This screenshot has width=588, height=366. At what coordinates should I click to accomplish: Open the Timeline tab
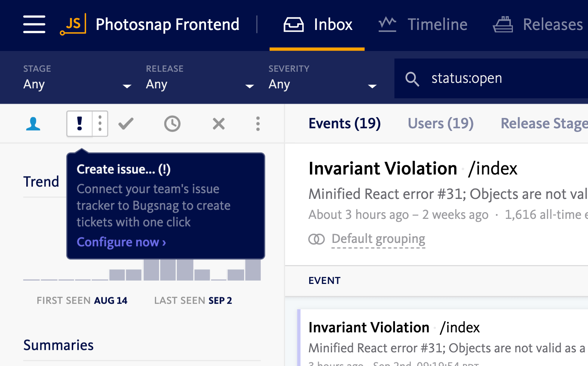423,25
